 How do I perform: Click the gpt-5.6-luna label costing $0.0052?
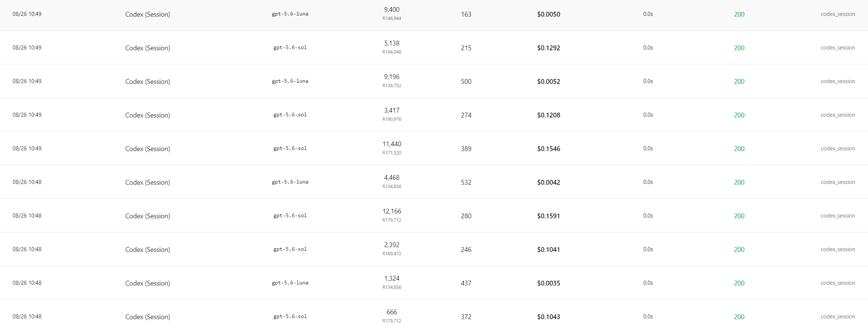[x=290, y=81]
